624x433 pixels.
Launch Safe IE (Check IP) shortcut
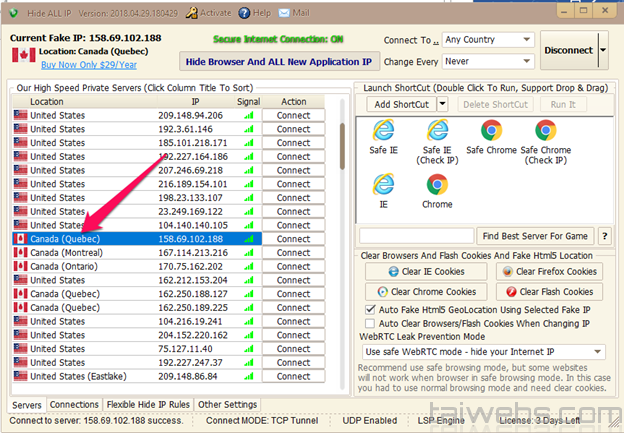(x=438, y=131)
